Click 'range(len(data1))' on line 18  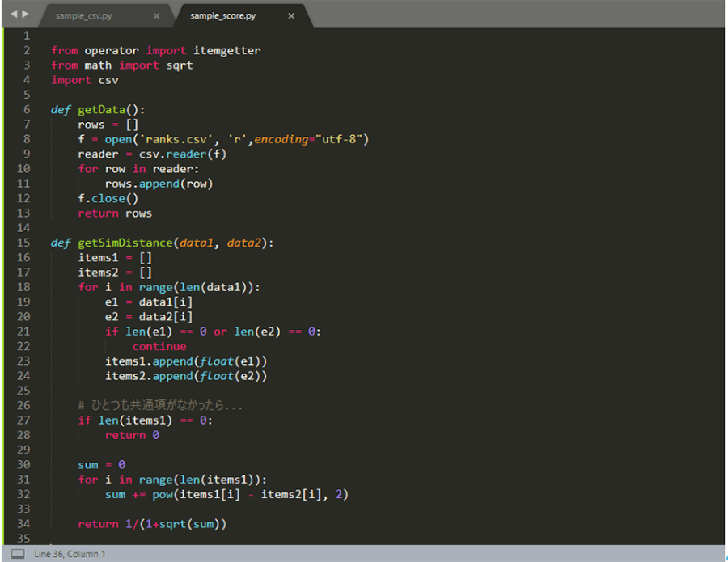(x=197, y=288)
